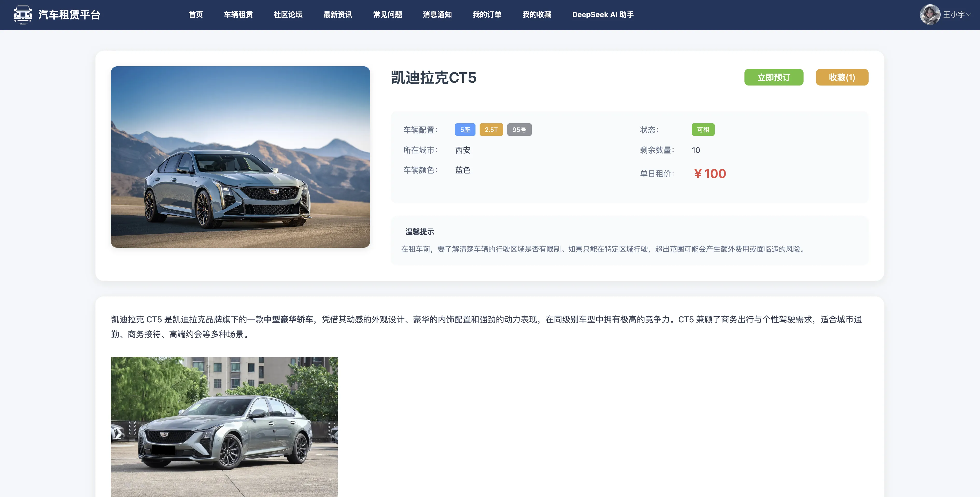Click the user avatar picture
Image resolution: width=980 pixels, height=497 pixels.
coord(930,15)
